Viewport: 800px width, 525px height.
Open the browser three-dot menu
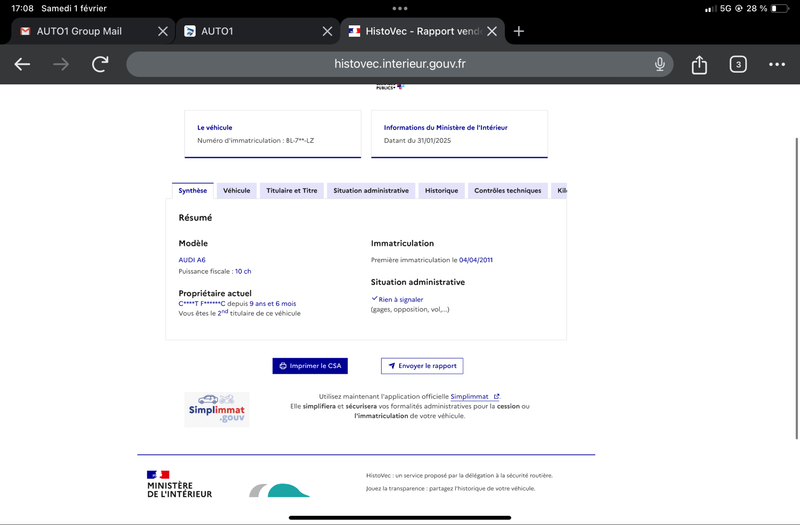(x=777, y=64)
